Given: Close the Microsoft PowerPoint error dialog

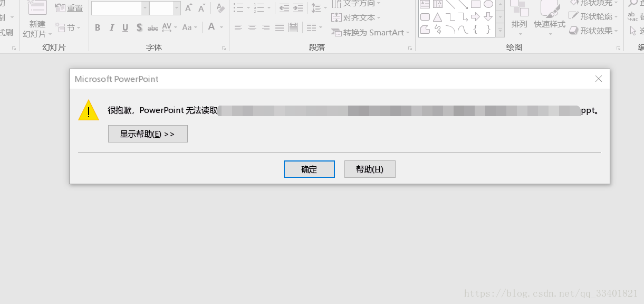Looking at the screenshot, I should tap(598, 79).
